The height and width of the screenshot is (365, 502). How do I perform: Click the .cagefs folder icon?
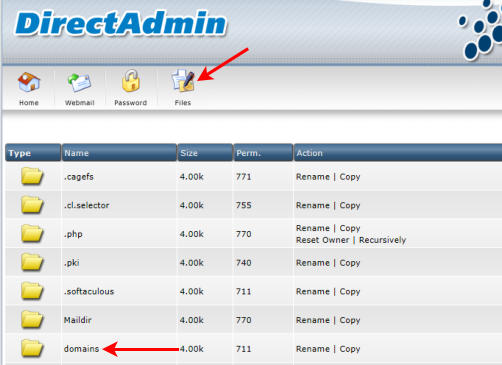coord(32,176)
